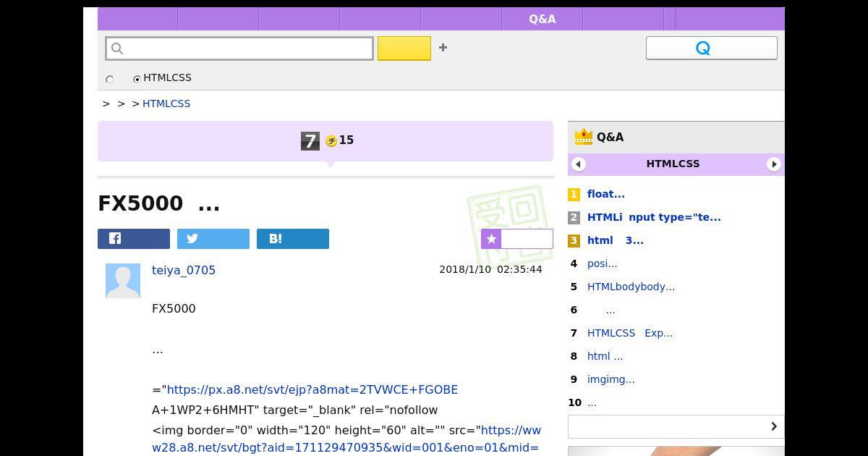Open the teiya_0705 profile link
Screen dimensions: 868x456
click(x=184, y=270)
